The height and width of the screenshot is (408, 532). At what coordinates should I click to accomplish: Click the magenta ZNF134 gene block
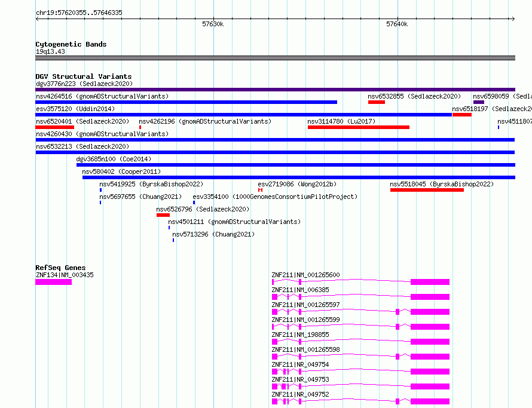point(54,282)
